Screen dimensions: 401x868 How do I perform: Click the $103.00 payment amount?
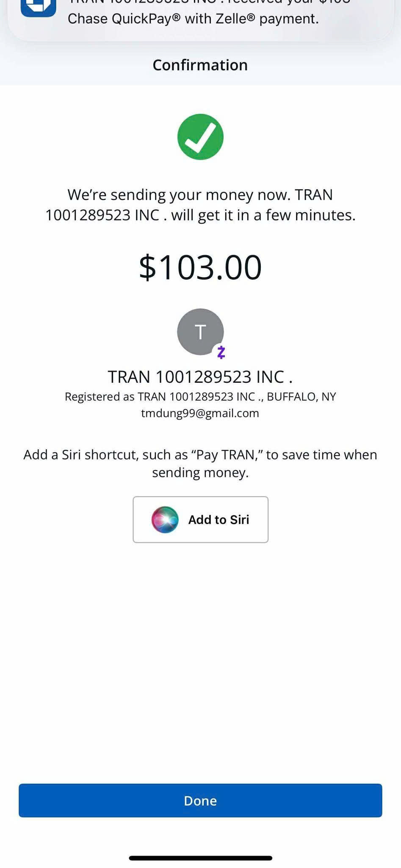click(200, 267)
